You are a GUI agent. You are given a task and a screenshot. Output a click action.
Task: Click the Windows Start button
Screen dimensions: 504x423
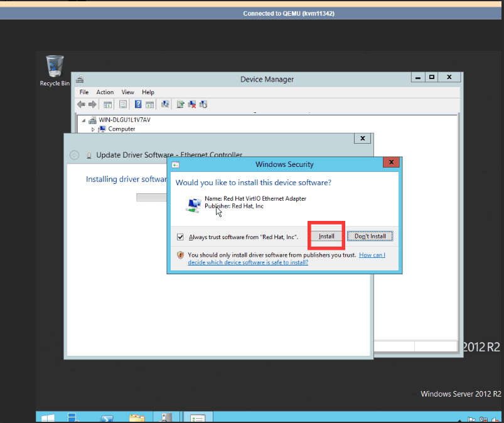point(48,418)
